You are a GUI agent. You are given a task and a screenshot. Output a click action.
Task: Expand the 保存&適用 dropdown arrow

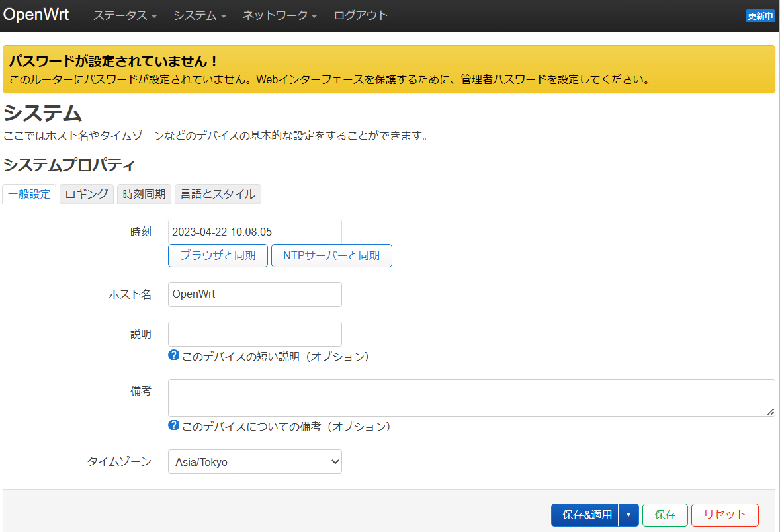(x=628, y=515)
